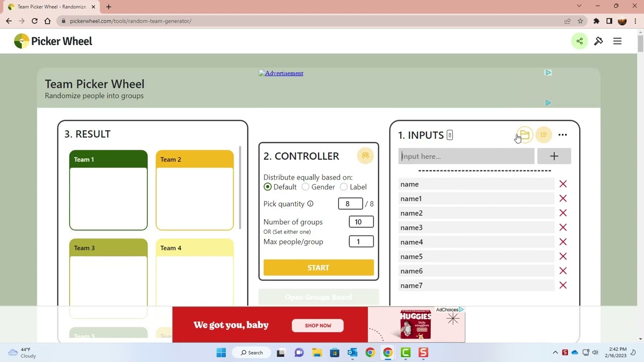Delete the input row 'name6'
This screenshot has width=644, height=362.
click(563, 271)
